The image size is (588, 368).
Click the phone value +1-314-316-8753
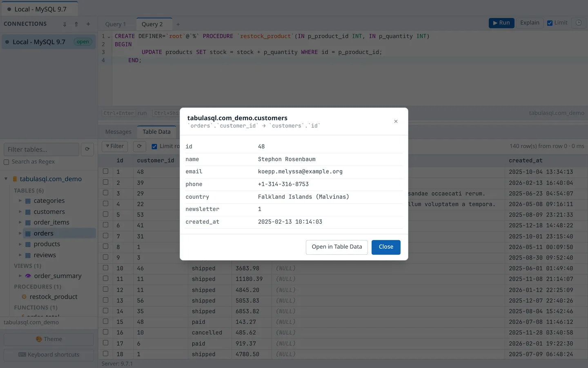coord(283,184)
